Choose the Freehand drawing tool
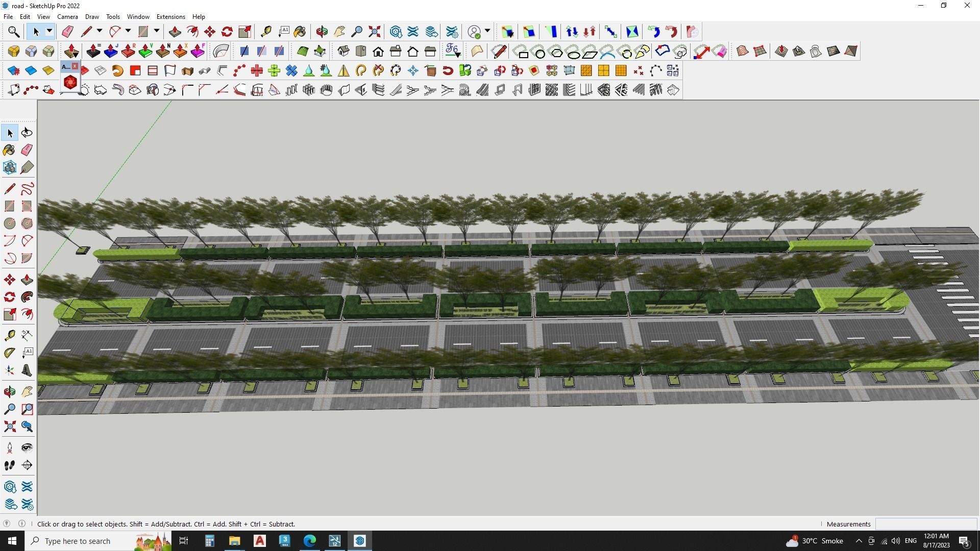Viewport: 980px width, 551px height. point(27,189)
